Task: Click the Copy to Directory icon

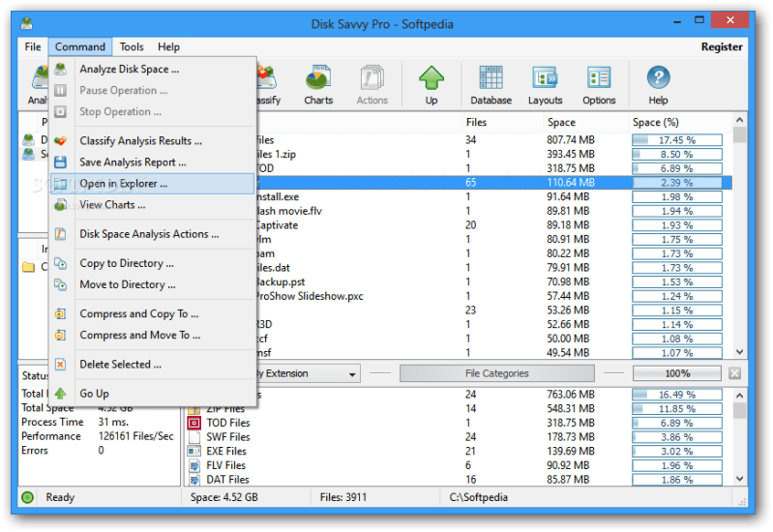Action: pyautogui.click(x=61, y=263)
